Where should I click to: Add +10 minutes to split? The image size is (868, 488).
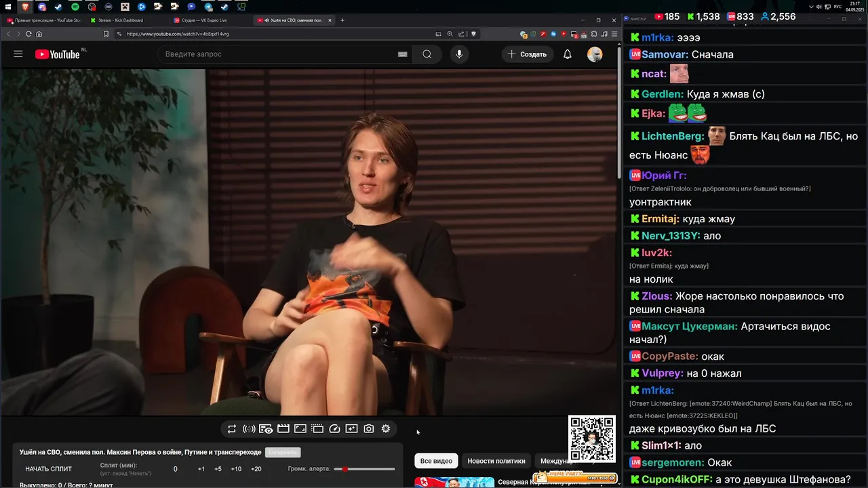[x=236, y=469]
